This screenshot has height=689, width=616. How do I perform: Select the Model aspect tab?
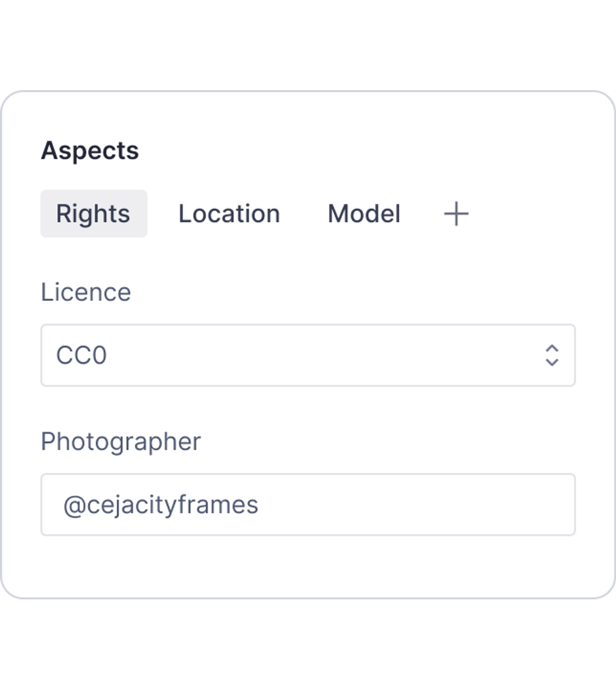click(364, 213)
